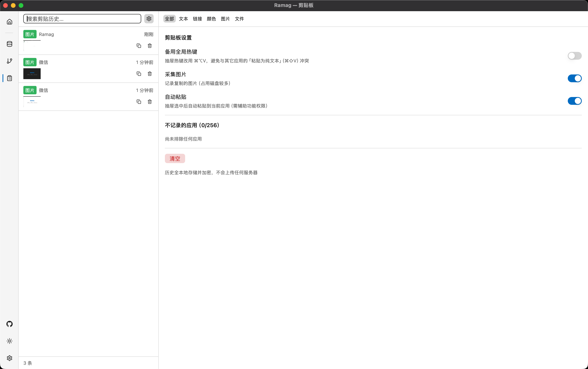The height and width of the screenshot is (369, 588).
Task: Turn off the 自动粘贴 switch
Action: (575, 101)
